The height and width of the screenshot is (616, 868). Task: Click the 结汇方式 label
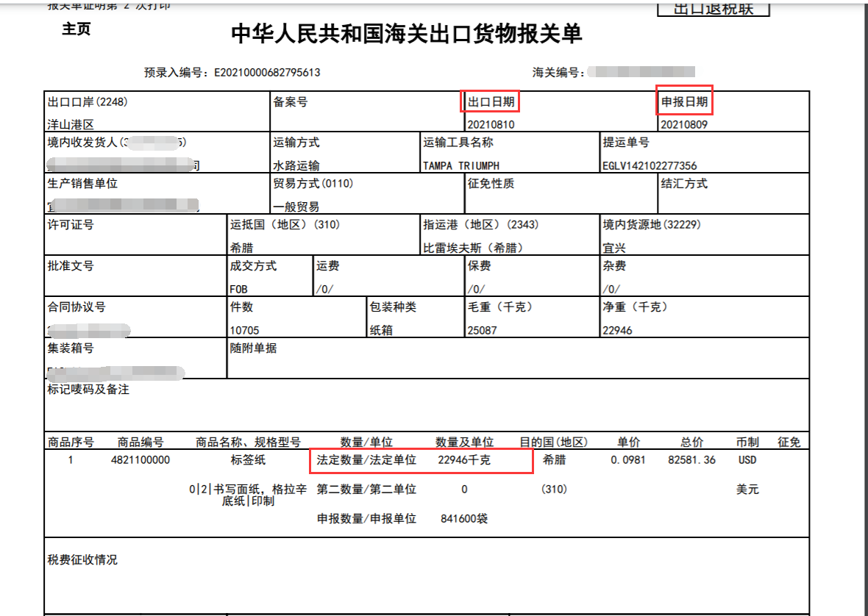click(683, 184)
